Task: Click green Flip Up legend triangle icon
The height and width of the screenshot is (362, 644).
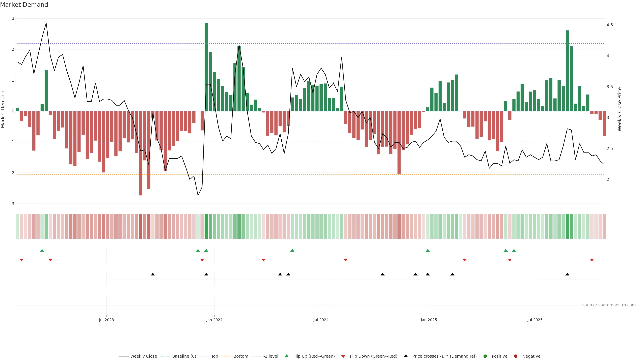Action: 287,356
